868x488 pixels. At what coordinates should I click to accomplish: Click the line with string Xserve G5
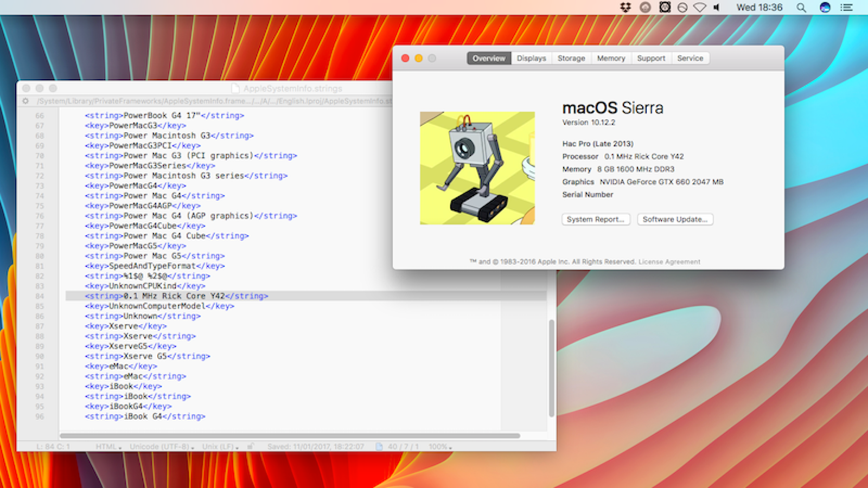[147, 356]
